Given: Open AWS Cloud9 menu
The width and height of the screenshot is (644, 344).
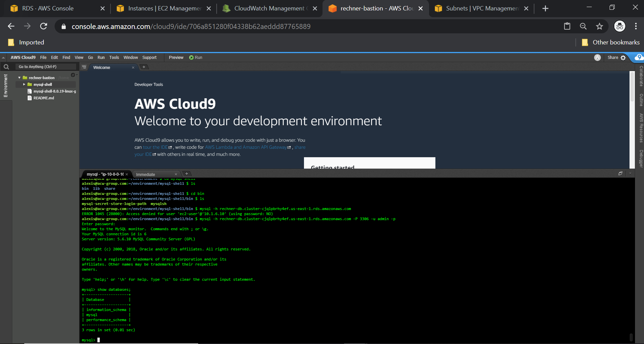Looking at the screenshot, I should (23, 58).
